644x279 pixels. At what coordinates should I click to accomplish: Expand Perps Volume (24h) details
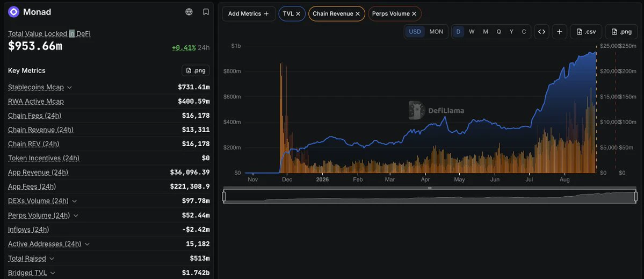pos(76,216)
